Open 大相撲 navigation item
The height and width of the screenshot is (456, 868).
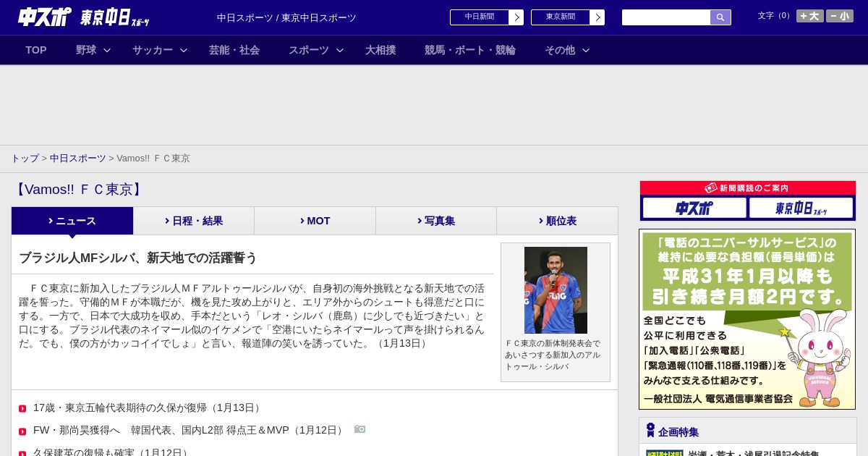click(x=380, y=50)
